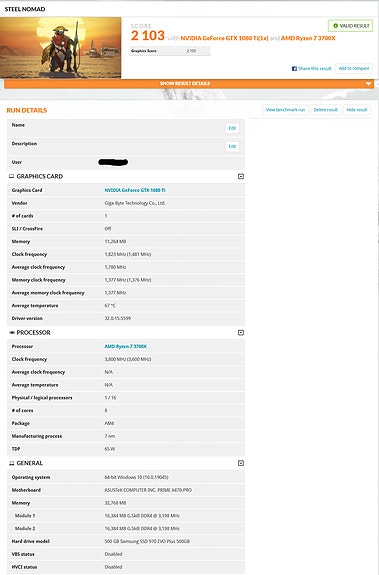The width and height of the screenshot is (379, 575).
Task: Select the AM4 package value
Action: pyautogui.click(x=109, y=423)
